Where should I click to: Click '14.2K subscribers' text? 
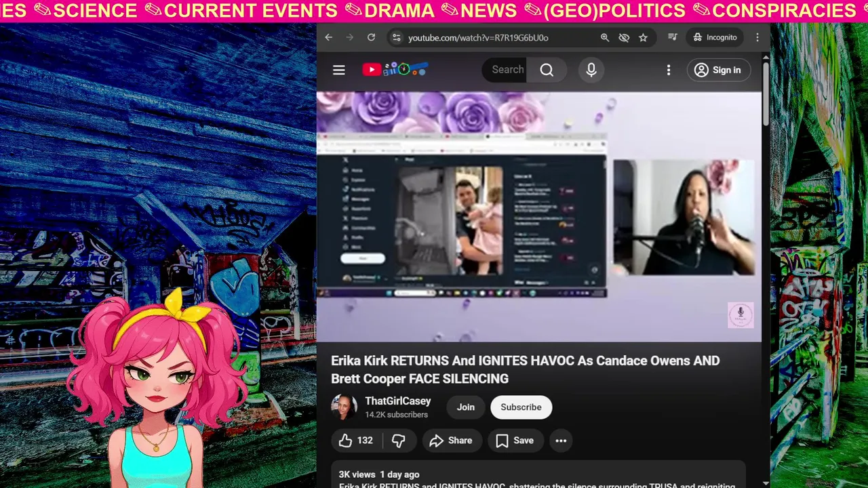click(x=397, y=415)
